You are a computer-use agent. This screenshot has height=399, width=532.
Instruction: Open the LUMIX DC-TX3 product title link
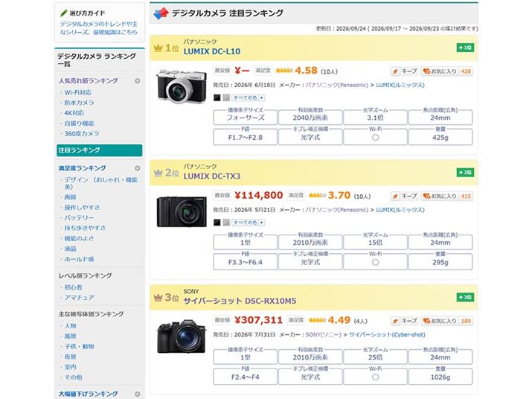point(212,176)
